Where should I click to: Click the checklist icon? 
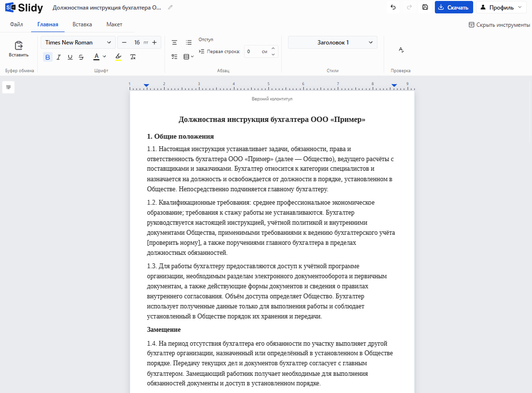pos(175,56)
